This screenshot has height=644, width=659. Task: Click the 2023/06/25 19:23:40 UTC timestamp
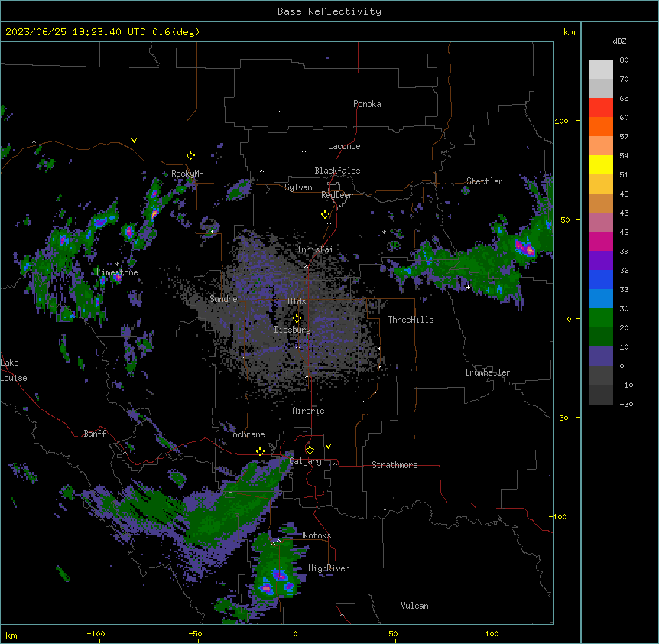point(102,32)
